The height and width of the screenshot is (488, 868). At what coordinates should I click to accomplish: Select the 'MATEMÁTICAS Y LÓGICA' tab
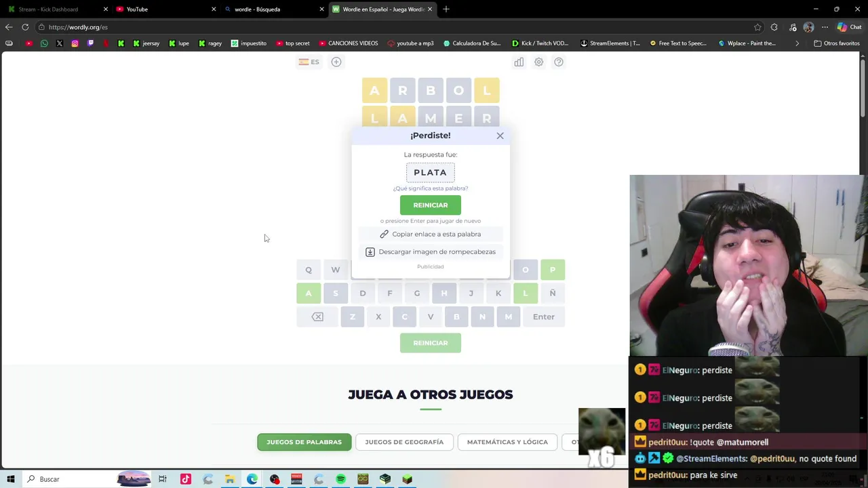pyautogui.click(x=507, y=442)
